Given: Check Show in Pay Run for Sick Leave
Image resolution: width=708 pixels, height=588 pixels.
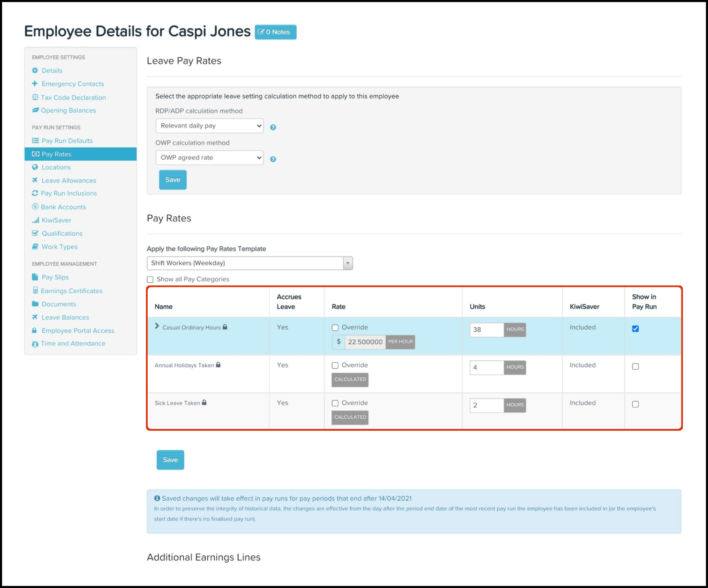Looking at the screenshot, I should 635,404.
